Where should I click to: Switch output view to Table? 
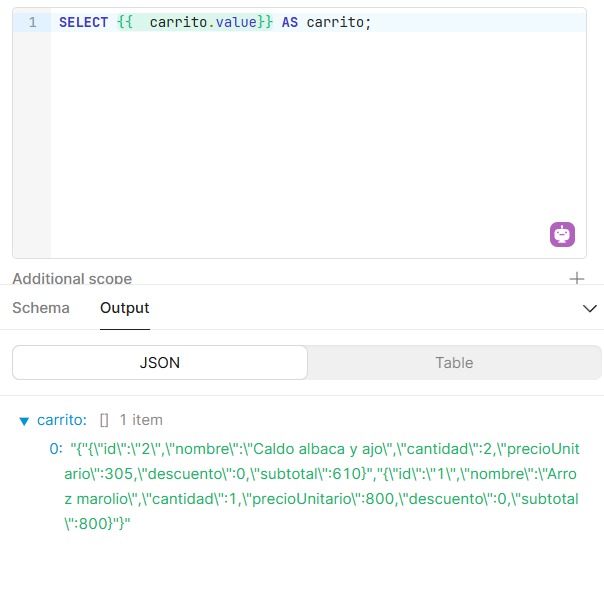click(x=454, y=363)
